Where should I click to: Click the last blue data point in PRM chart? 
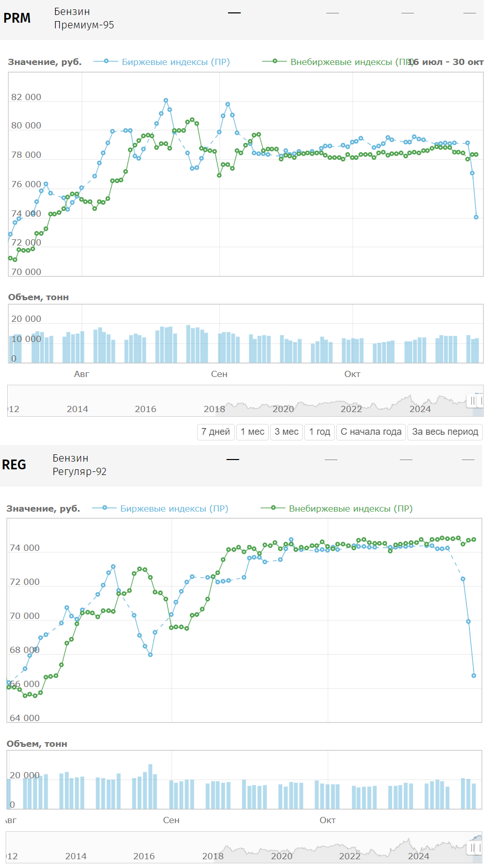(x=476, y=217)
